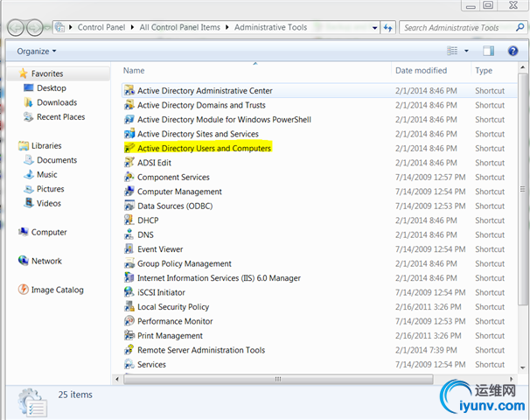The height and width of the screenshot is (420, 530).
Task: Click the ADSI Edit icon
Action: coord(129,163)
